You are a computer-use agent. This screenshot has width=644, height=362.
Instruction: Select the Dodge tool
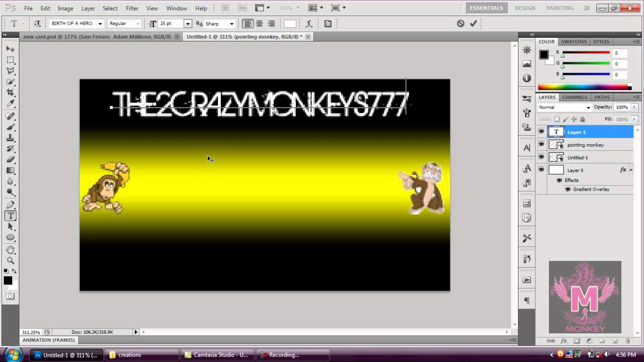(10, 192)
